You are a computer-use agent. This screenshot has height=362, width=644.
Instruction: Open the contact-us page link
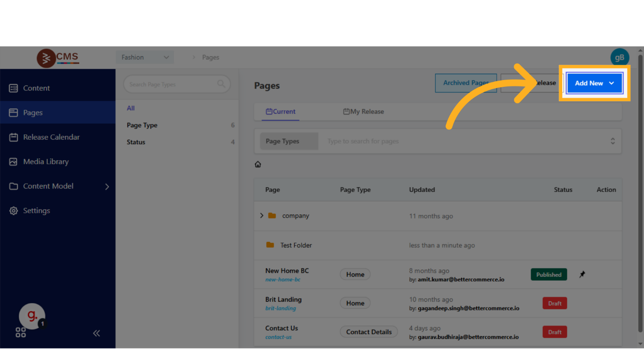coord(278,337)
